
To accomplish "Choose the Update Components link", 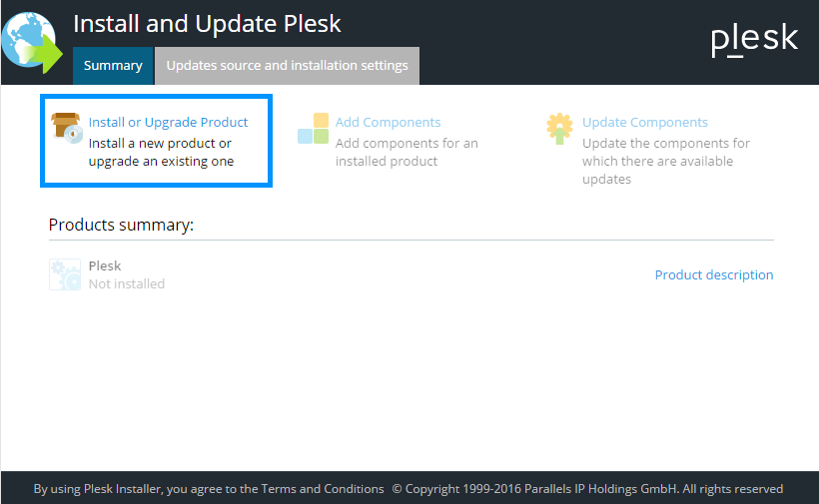I will tap(644, 122).
